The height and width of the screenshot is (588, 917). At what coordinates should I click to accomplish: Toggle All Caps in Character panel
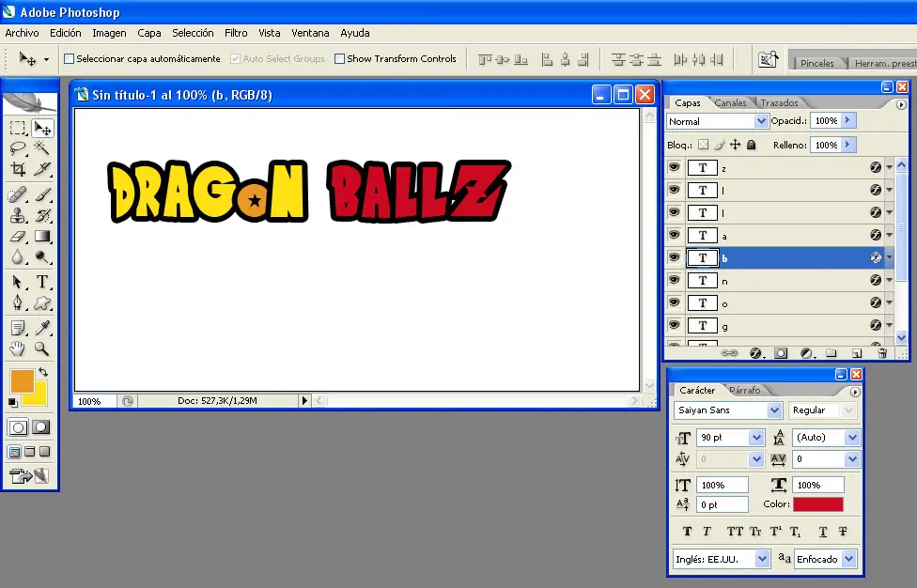pyautogui.click(x=735, y=532)
